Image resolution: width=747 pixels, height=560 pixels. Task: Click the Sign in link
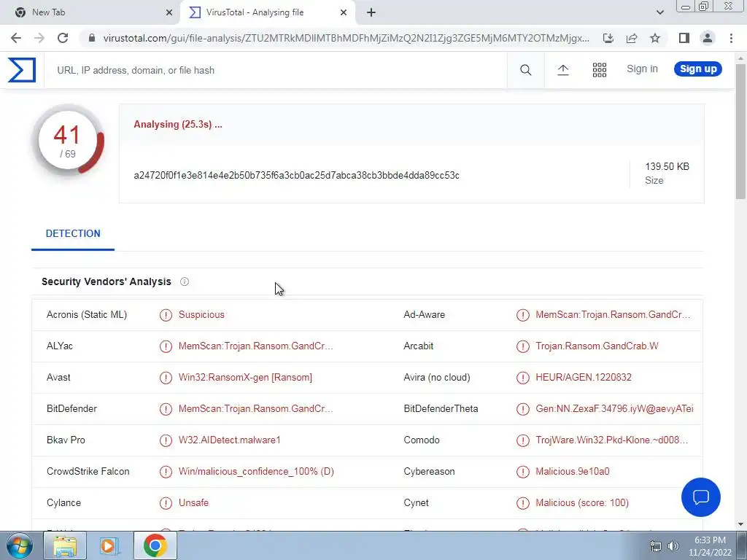[x=642, y=69]
